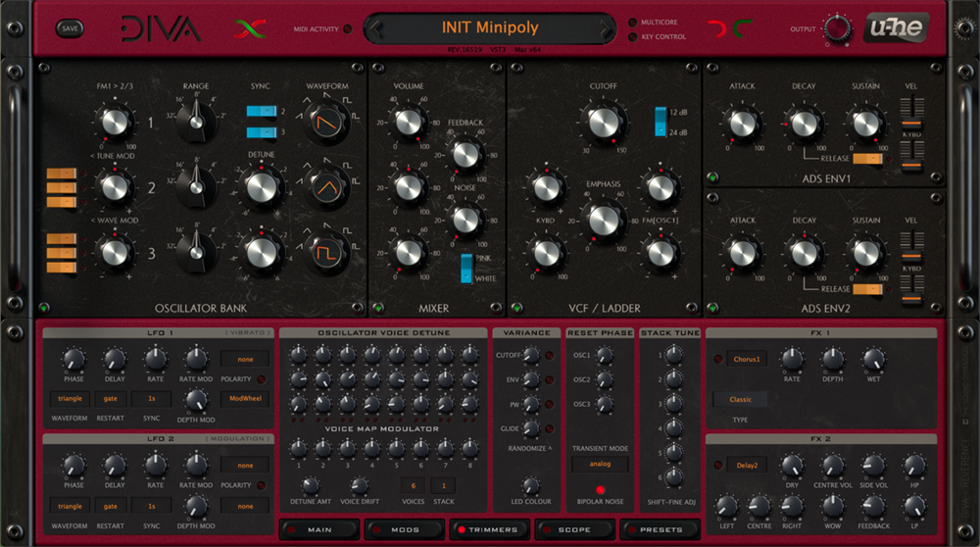Image resolution: width=980 pixels, height=547 pixels.
Task: Click the DIVA logo
Action: click(162, 28)
